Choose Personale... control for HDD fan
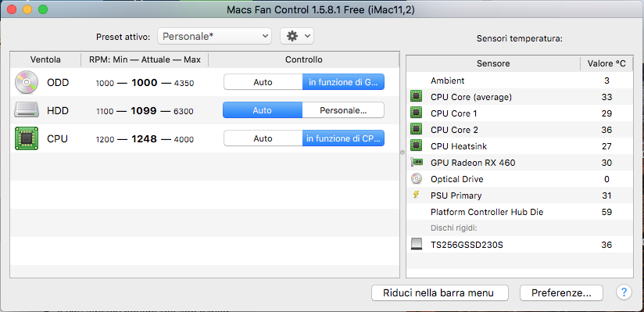 (x=343, y=110)
